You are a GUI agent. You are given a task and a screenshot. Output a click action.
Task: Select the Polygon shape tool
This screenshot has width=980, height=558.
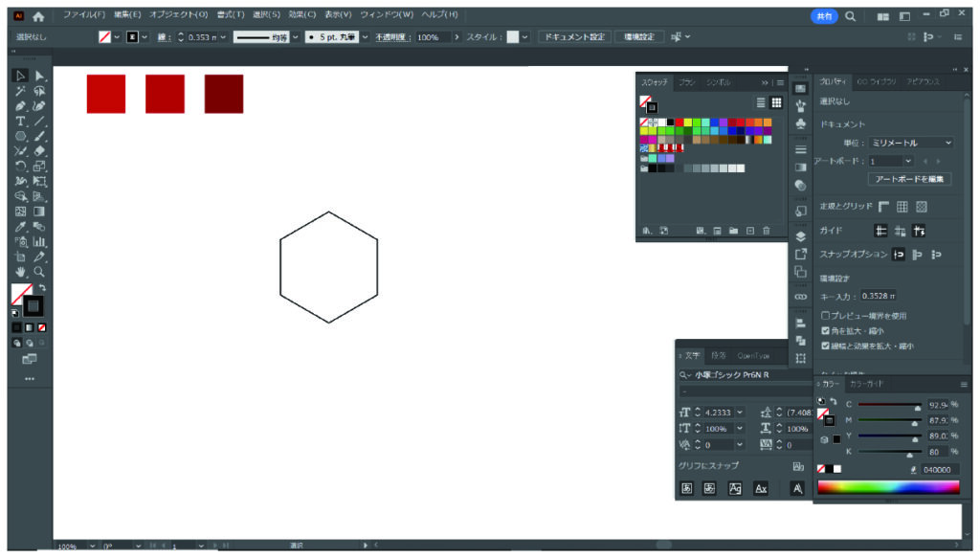coord(20,136)
